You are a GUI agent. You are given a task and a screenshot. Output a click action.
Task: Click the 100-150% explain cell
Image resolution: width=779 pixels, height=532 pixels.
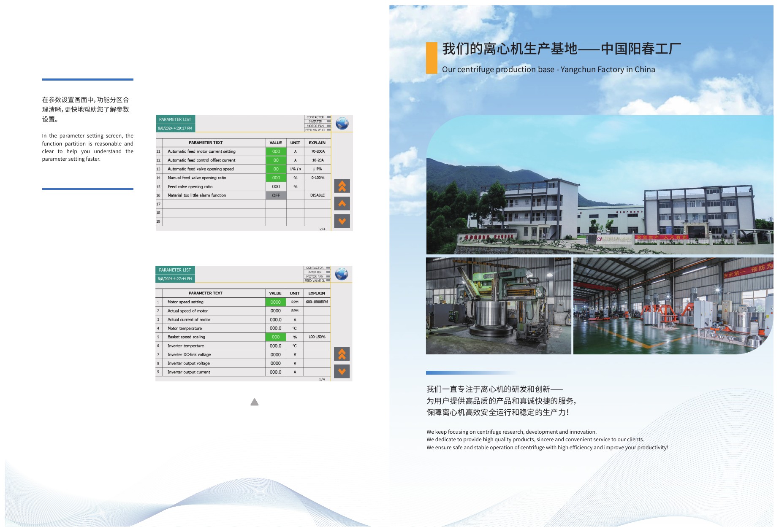(x=317, y=337)
